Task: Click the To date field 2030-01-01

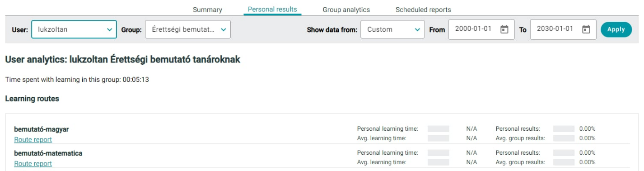Action: [563, 29]
